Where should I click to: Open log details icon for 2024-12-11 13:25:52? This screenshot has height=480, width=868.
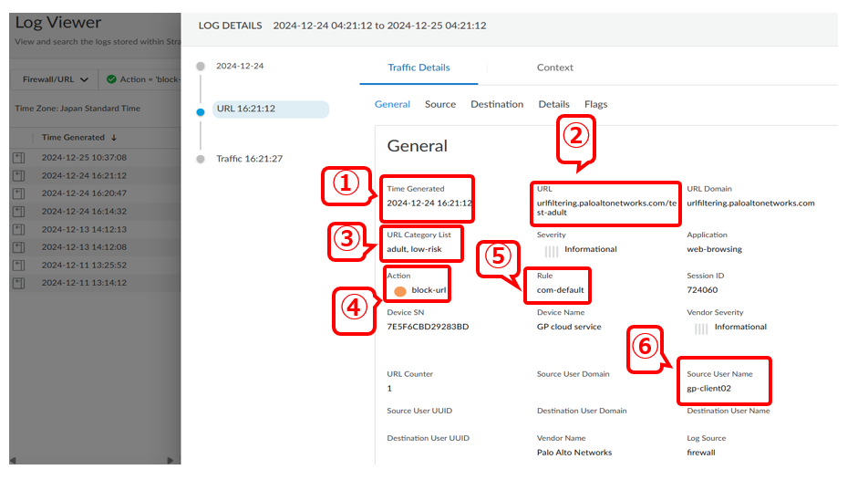18,266
